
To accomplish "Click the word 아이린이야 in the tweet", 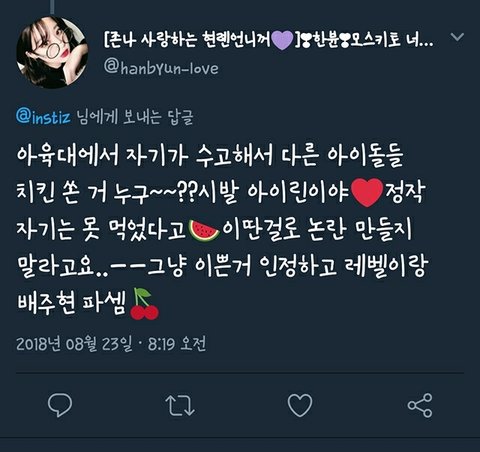I will point(298,193).
